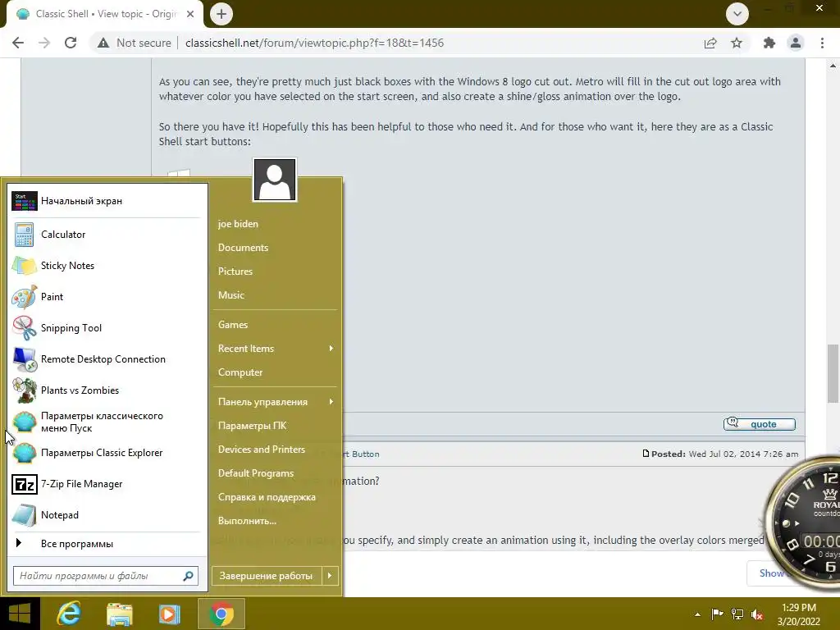The image size is (840, 630).
Task: Close the Classic Shell tab
Action: click(x=190, y=14)
